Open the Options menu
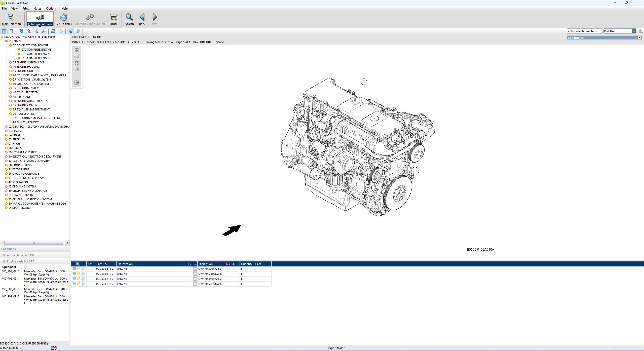 (51, 9)
